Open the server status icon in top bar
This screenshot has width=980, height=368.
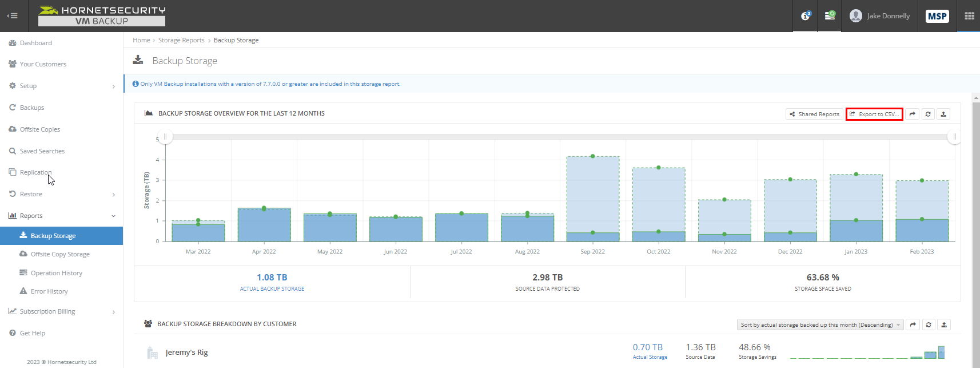click(830, 15)
